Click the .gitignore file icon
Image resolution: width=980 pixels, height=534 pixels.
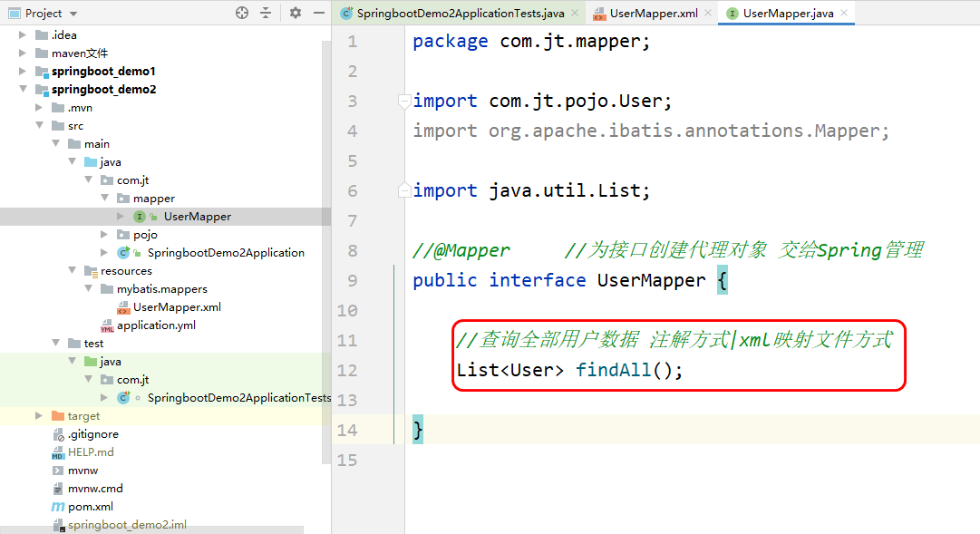pyautogui.click(x=58, y=434)
